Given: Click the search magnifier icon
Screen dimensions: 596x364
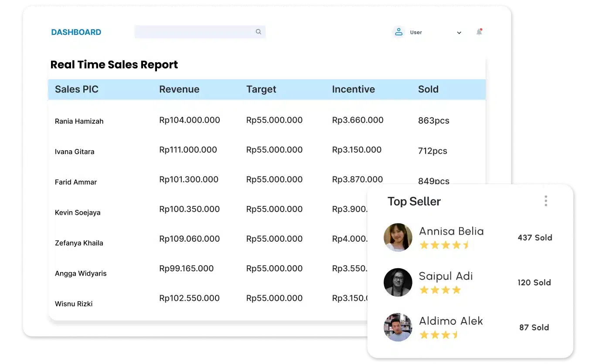Looking at the screenshot, I should coord(258,32).
